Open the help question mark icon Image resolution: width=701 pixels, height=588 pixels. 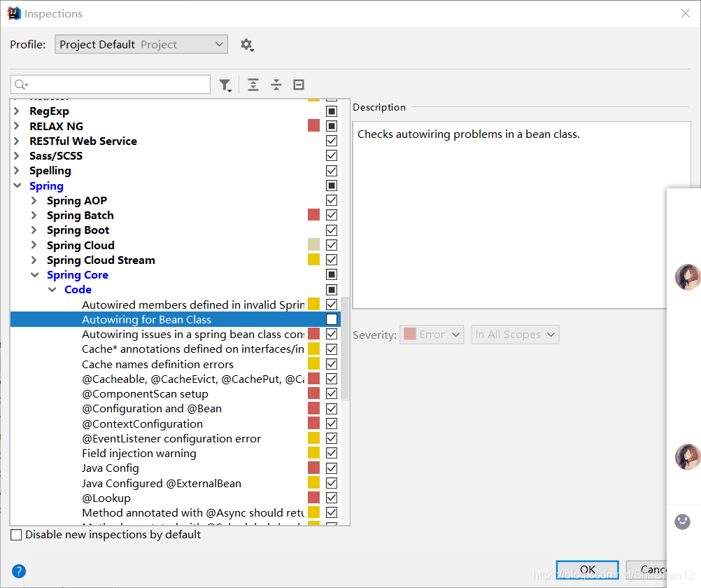pyautogui.click(x=19, y=571)
